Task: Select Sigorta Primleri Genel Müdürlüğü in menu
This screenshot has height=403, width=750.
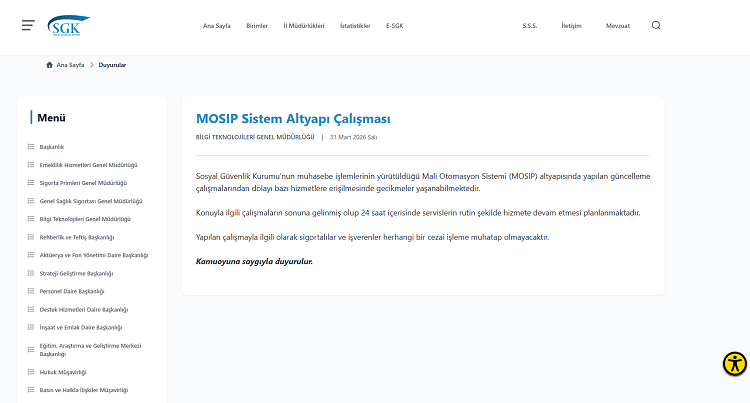Action: 83,183
